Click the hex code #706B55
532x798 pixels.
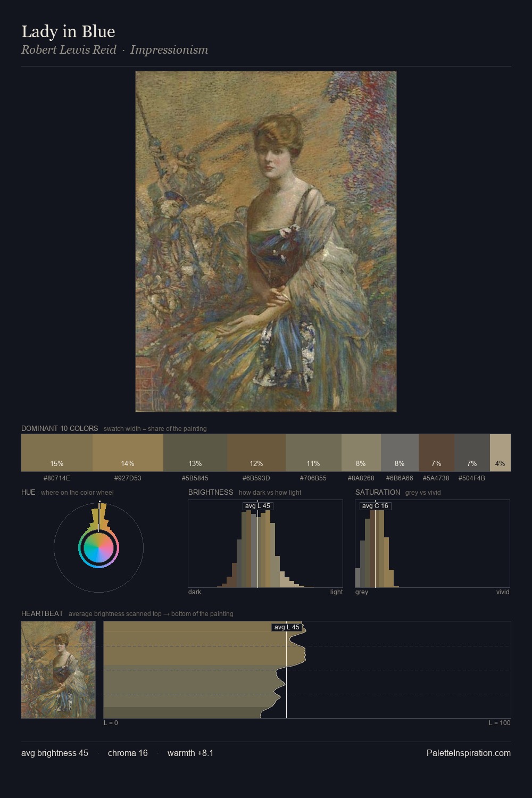coord(313,478)
